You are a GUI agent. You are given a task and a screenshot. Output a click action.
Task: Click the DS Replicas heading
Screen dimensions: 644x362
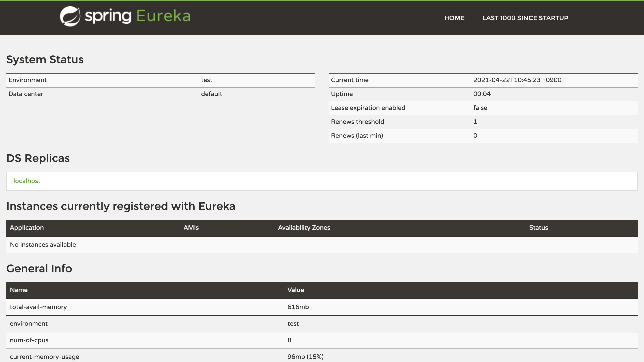point(38,158)
